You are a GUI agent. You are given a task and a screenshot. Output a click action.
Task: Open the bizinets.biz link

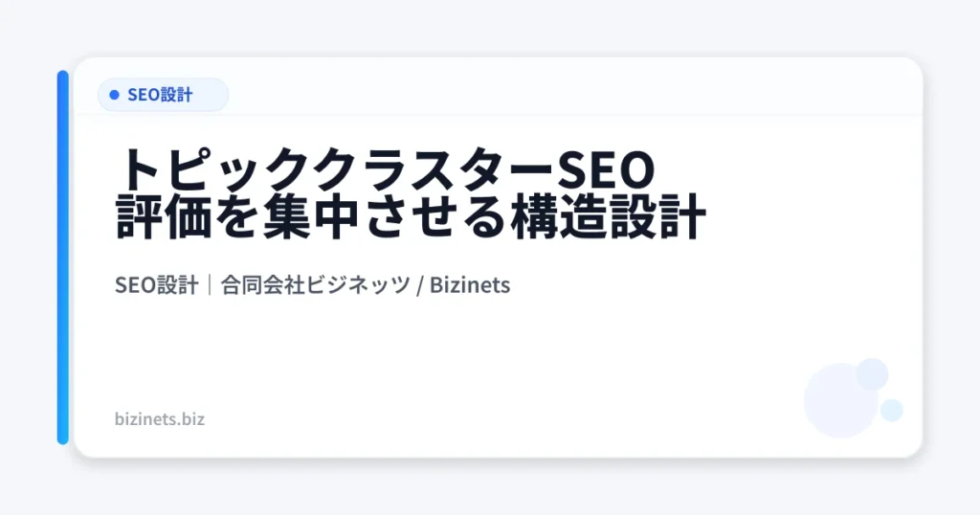pyautogui.click(x=158, y=418)
